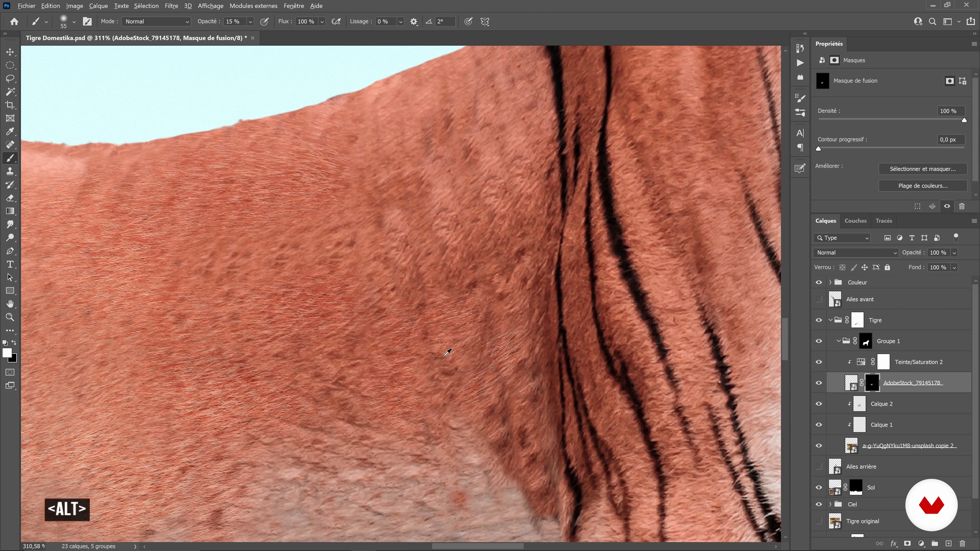Image resolution: width=980 pixels, height=551 pixels.
Task: Select the Horizontal Type tool
Action: click(x=10, y=264)
